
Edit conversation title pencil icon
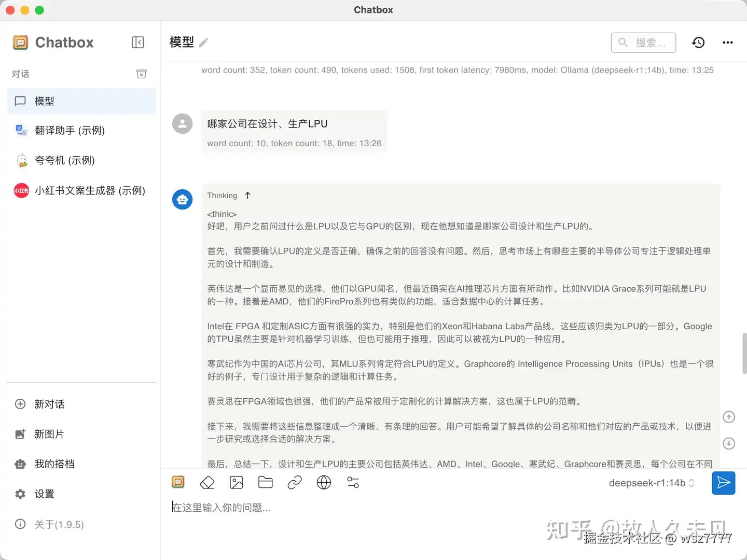[203, 43]
